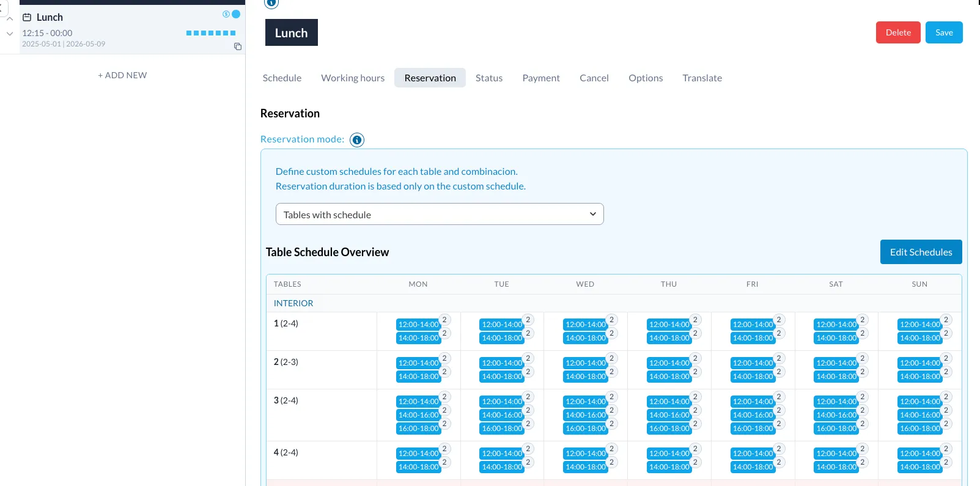Click table row label 4 (2-4)
Screen dimensions: 980x486
pyautogui.click(x=286, y=452)
